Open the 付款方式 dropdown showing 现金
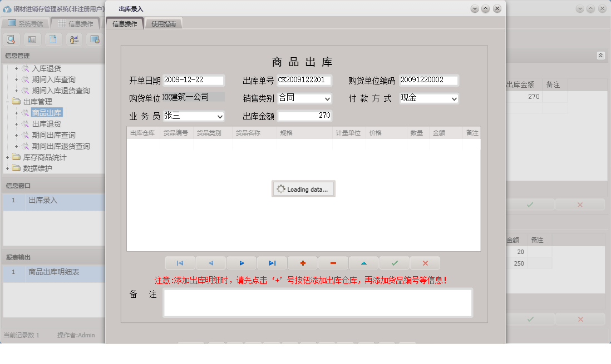The image size is (611, 364). tap(455, 98)
